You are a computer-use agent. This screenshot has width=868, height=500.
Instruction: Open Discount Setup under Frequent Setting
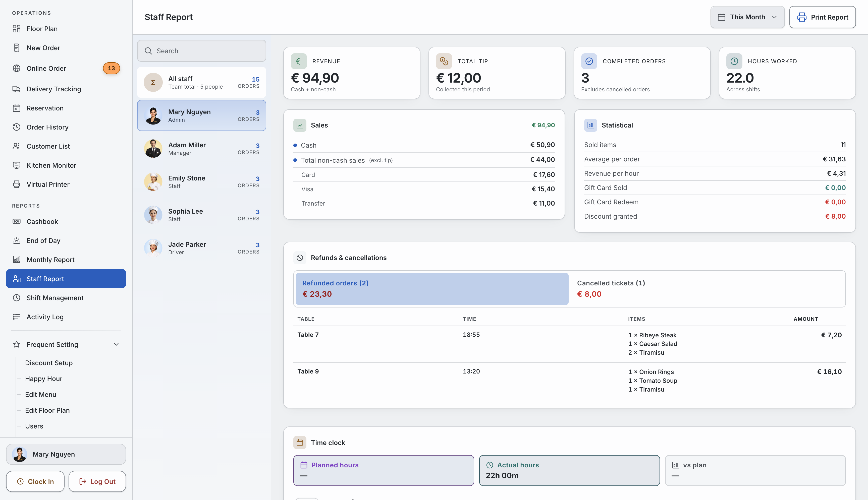pos(49,363)
